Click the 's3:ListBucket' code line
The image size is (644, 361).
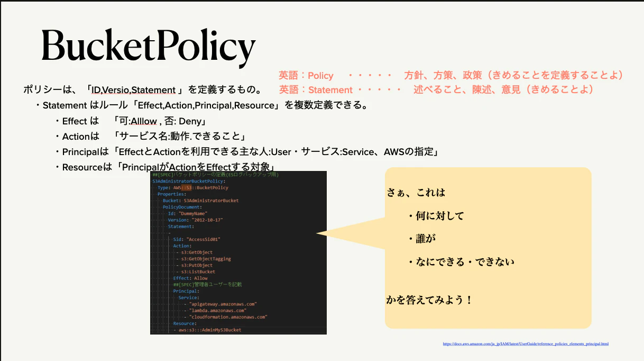click(196, 272)
